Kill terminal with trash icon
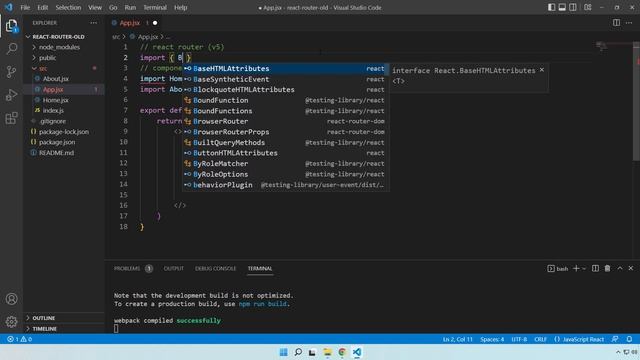Image resolution: width=640 pixels, height=360 pixels. click(x=607, y=268)
